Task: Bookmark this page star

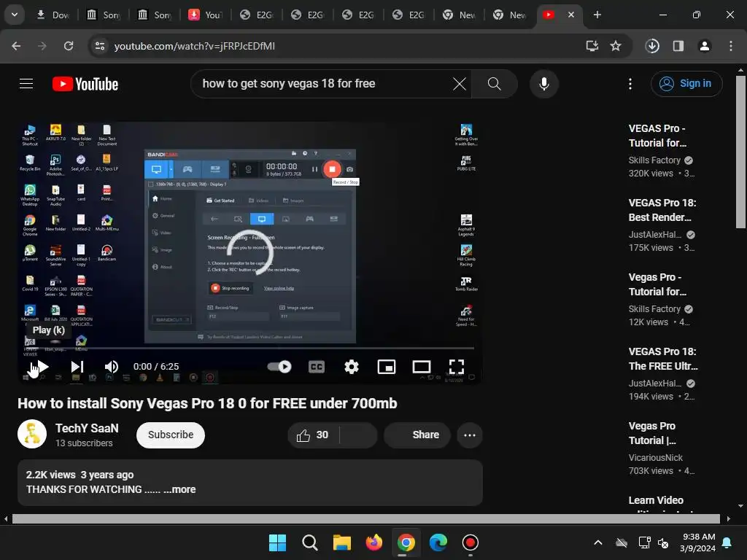Action: tap(616, 46)
